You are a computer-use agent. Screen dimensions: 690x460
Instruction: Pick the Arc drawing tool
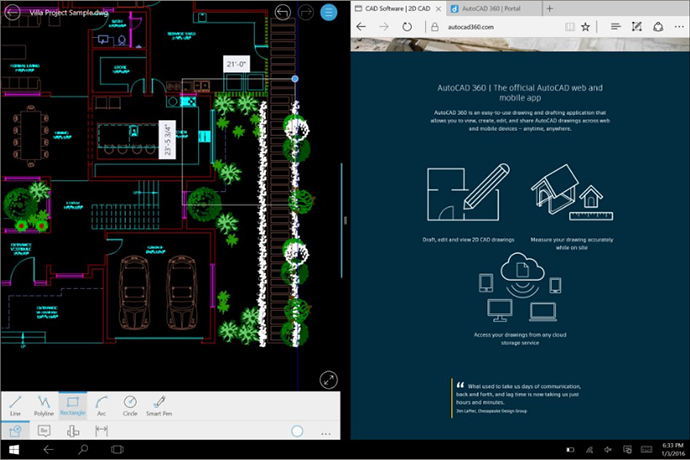point(101,404)
